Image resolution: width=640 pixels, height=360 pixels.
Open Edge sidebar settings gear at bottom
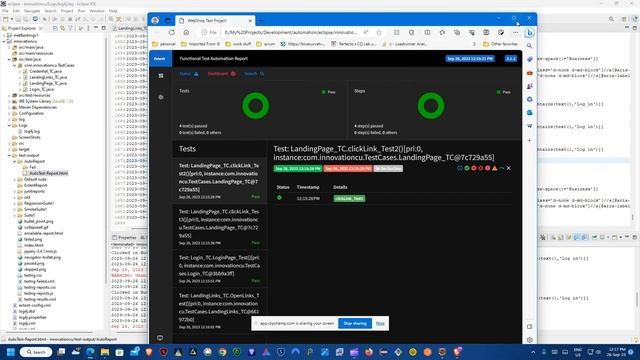pos(529,340)
